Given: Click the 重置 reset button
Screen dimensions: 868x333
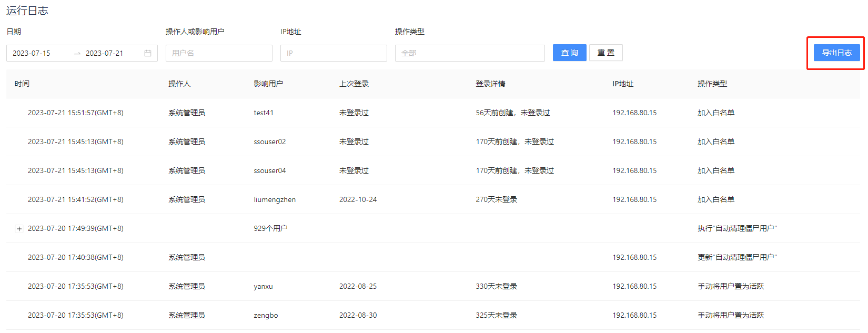Looking at the screenshot, I should [x=605, y=53].
